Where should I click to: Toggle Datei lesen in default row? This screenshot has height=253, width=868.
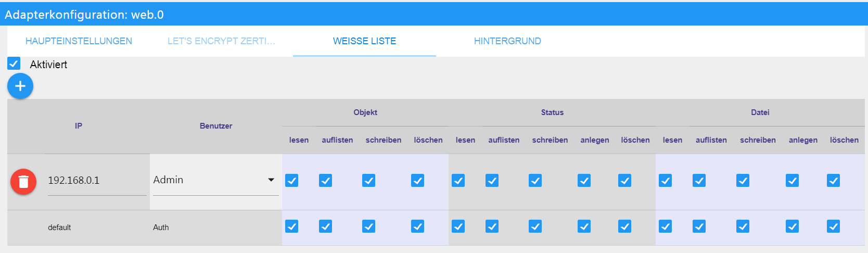tap(665, 226)
